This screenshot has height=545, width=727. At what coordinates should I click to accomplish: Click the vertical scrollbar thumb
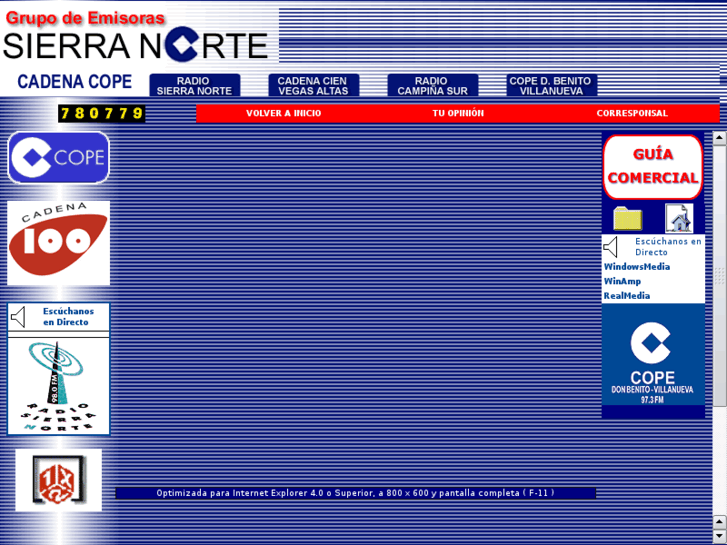pos(719,276)
